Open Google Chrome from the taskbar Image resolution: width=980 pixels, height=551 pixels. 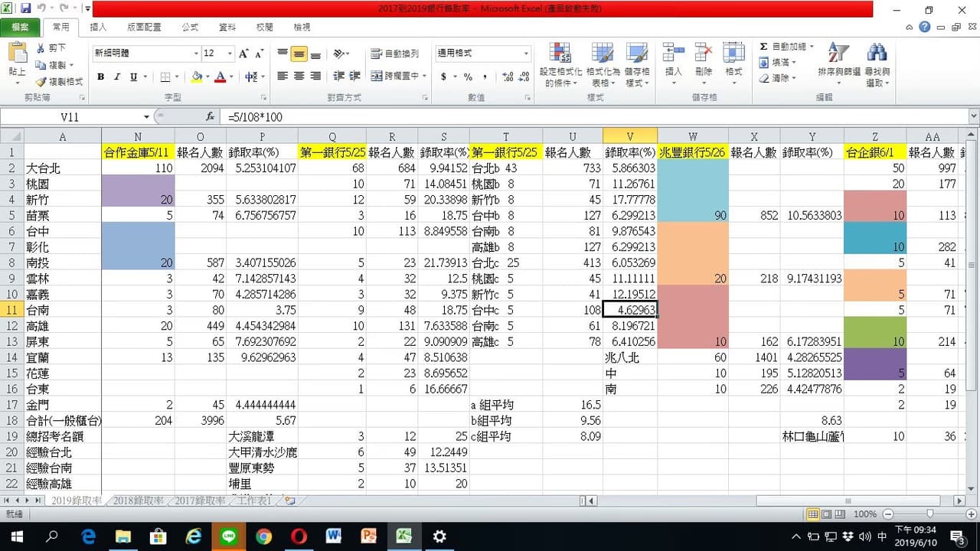point(264,536)
